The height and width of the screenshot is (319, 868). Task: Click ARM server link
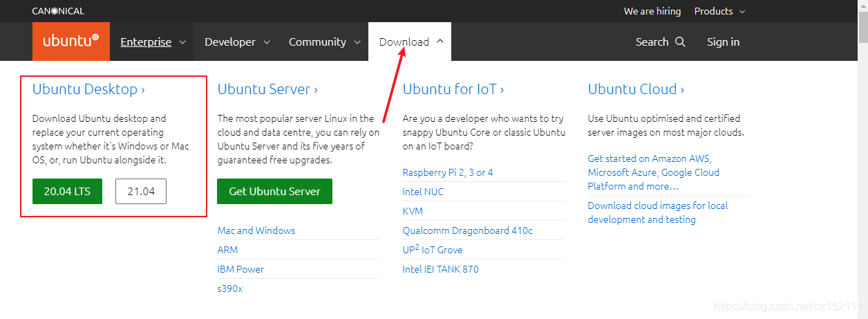tap(228, 250)
